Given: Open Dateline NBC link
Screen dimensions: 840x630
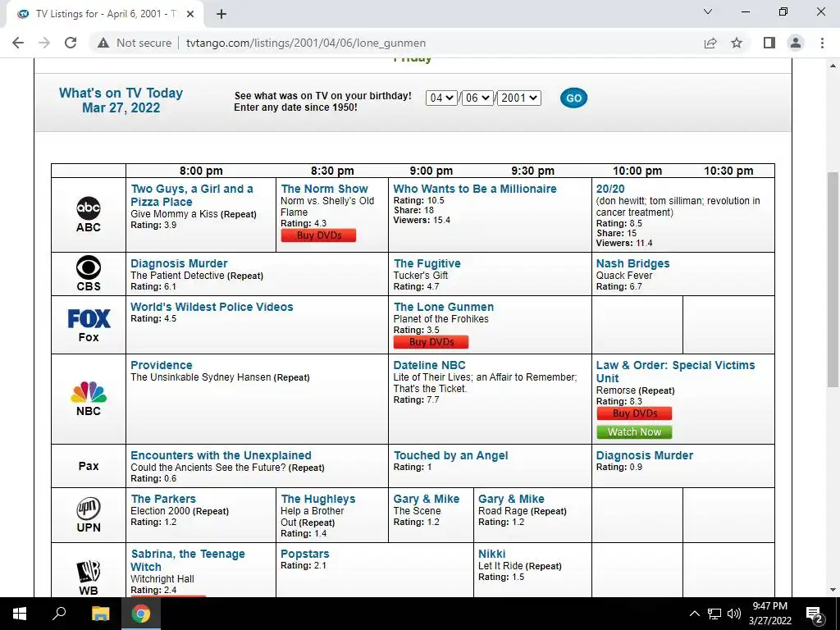Looking at the screenshot, I should pos(430,365).
